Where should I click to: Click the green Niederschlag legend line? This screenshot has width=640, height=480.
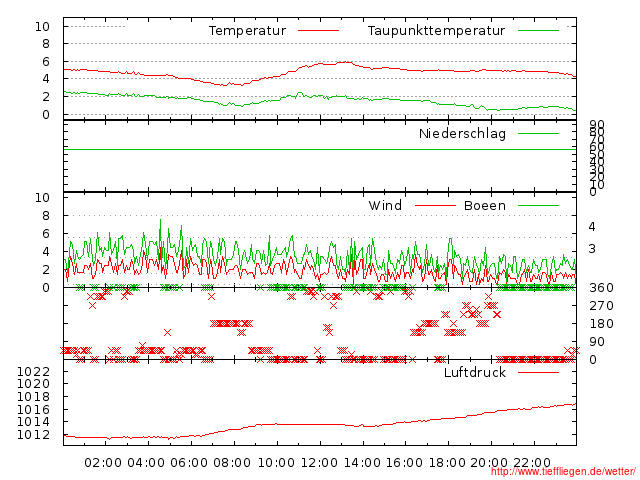[x=538, y=133]
